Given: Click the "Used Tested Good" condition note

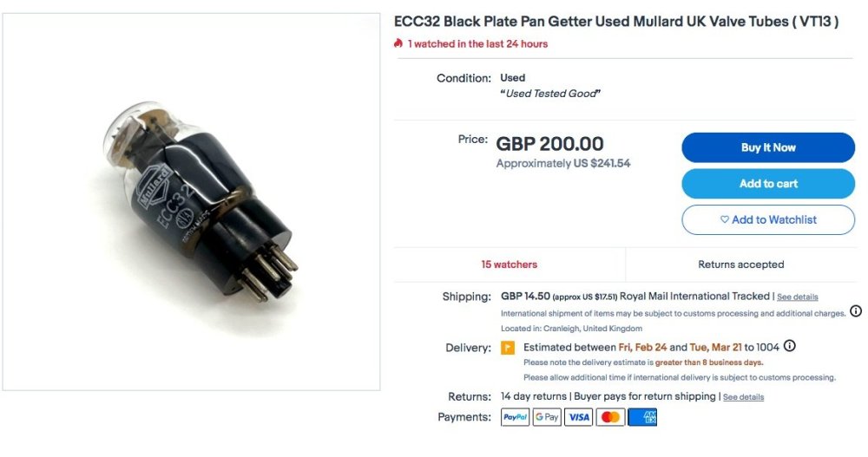Looking at the screenshot, I should tap(551, 94).
